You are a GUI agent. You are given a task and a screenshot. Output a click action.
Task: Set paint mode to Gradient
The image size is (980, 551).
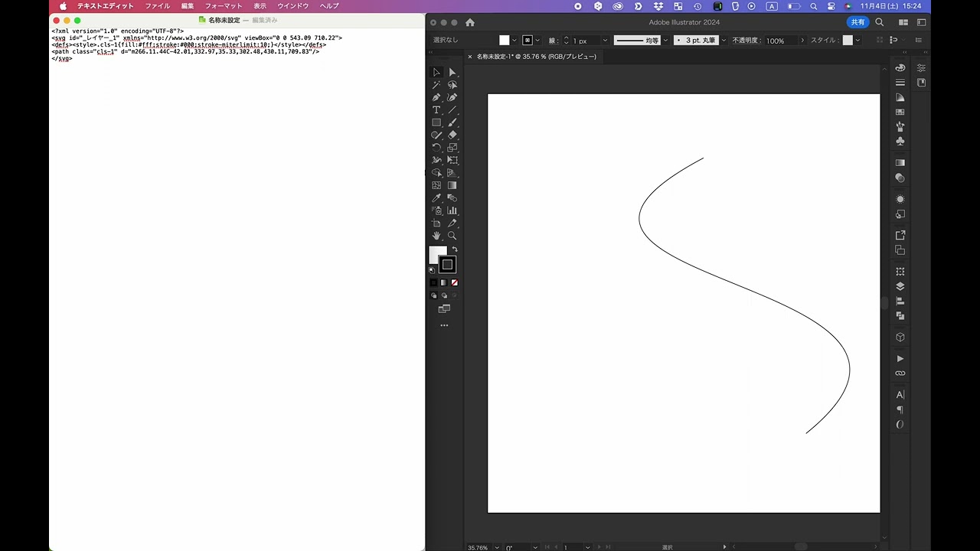click(443, 282)
